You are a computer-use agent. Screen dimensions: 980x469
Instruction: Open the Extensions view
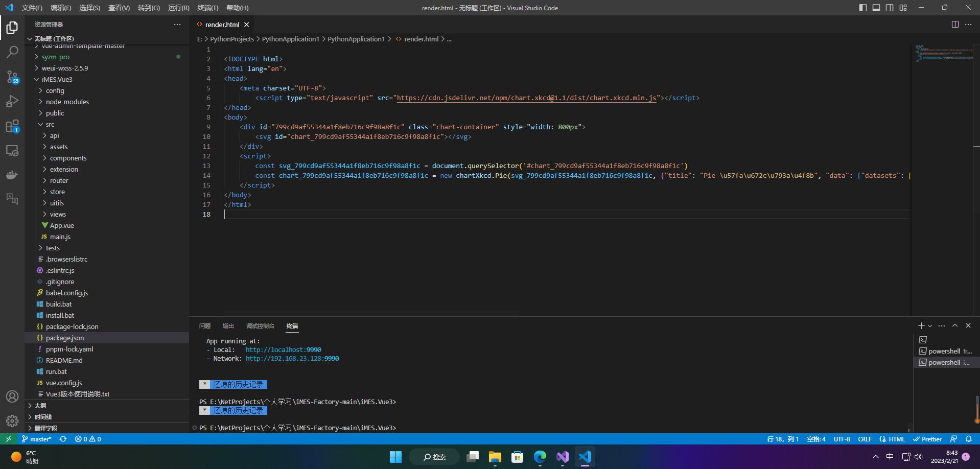(x=12, y=126)
